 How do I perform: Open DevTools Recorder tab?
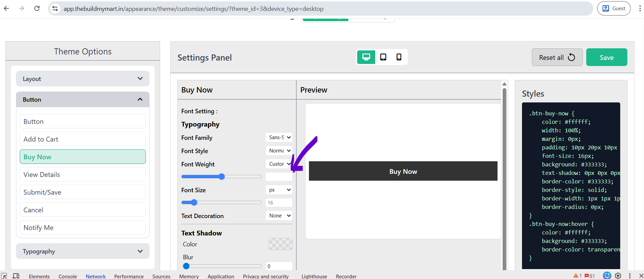(346, 276)
